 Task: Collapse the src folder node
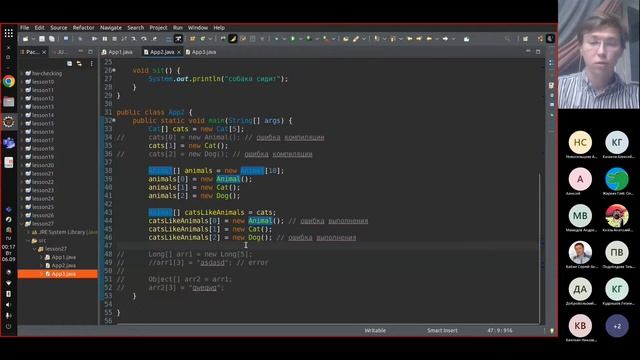(x=28, y=240)
